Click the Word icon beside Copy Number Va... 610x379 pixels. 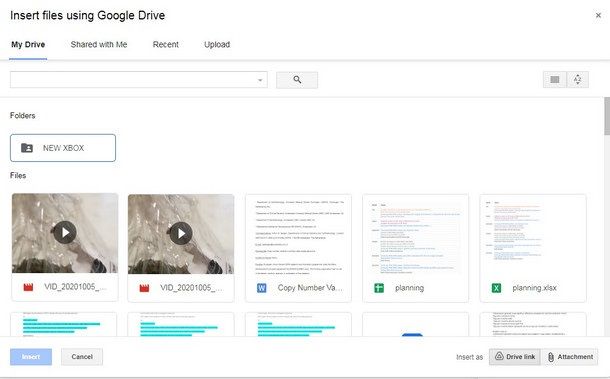tap(262, 288)
